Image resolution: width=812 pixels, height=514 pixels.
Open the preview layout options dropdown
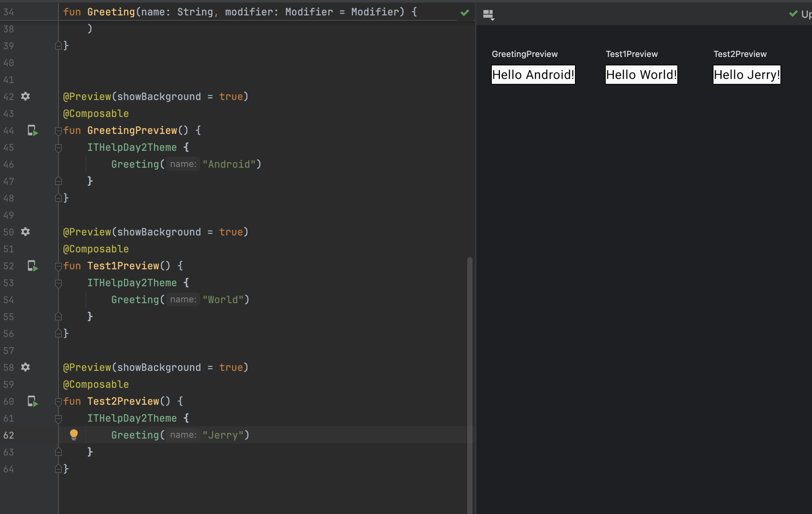488,15
